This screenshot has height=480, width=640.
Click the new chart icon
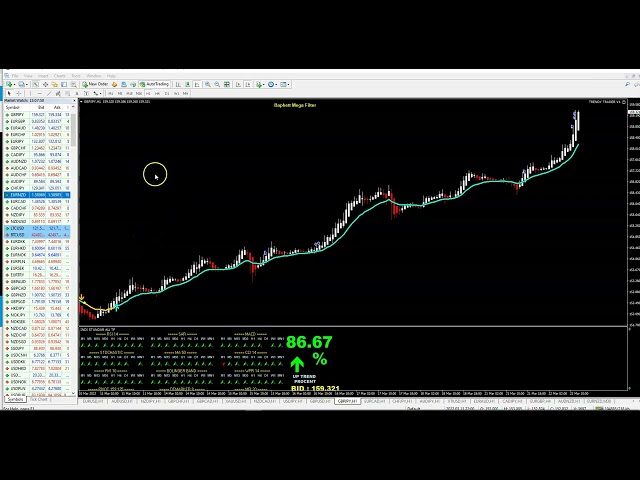(6, 85)
